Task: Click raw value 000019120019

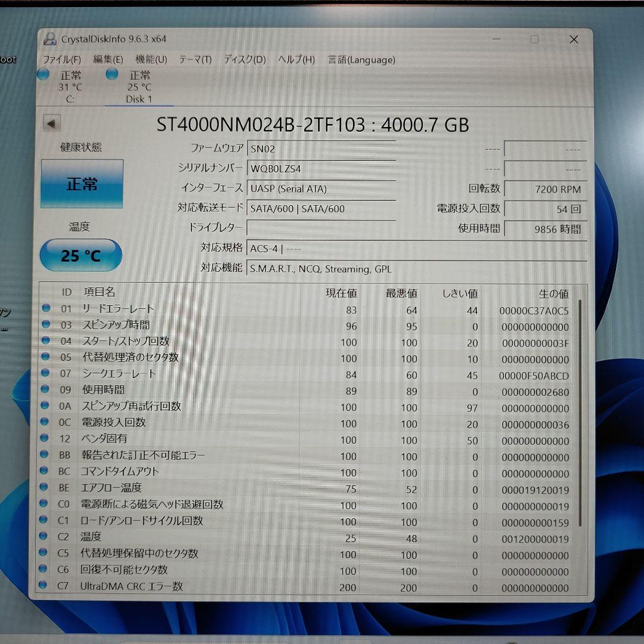Action: [x=535, y=490]
